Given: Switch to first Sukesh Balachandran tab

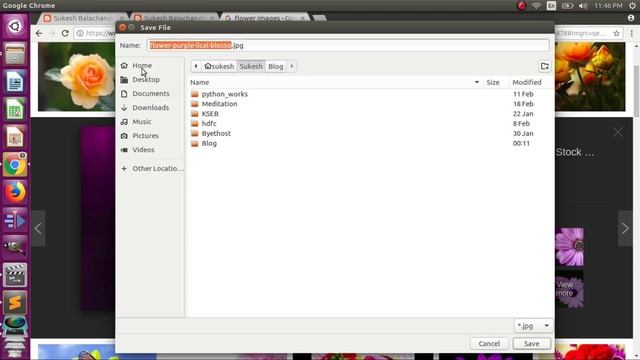Looking at the screenshot, I should pos(84,18).
